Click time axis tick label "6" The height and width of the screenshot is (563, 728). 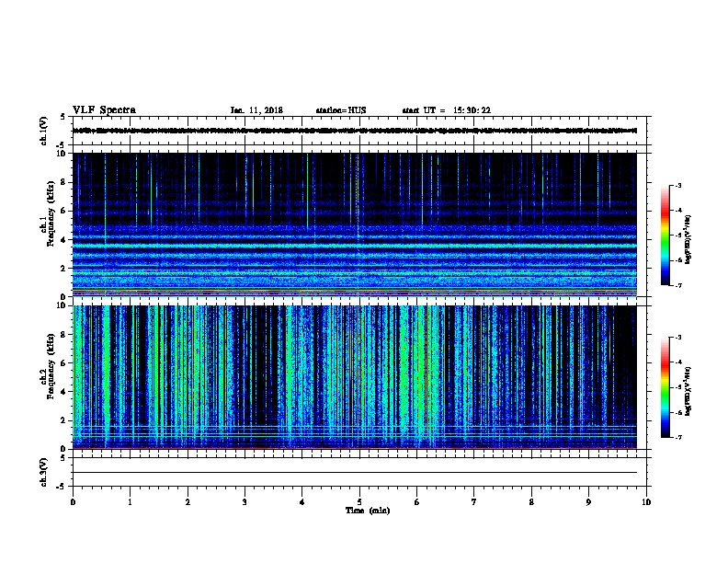[x=417, y=502]
